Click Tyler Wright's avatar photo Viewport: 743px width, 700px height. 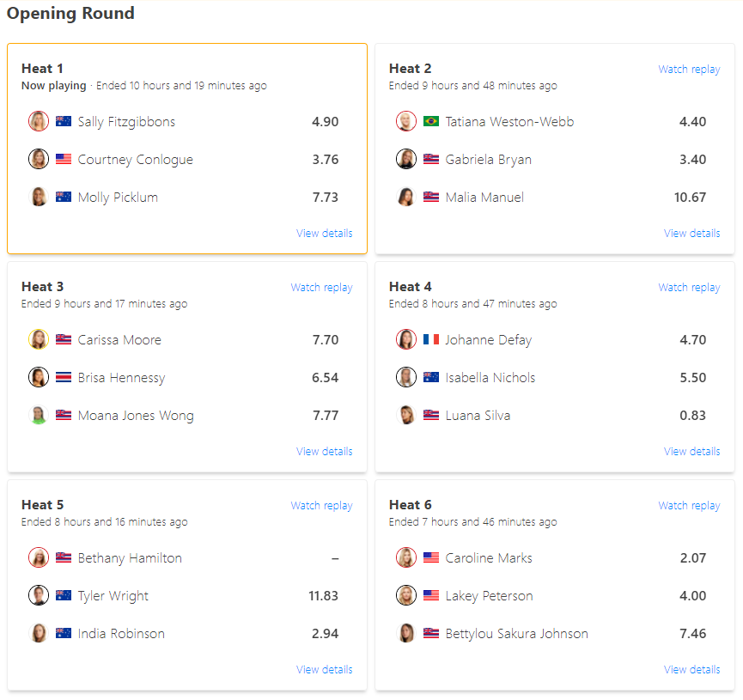click(39, 595)
